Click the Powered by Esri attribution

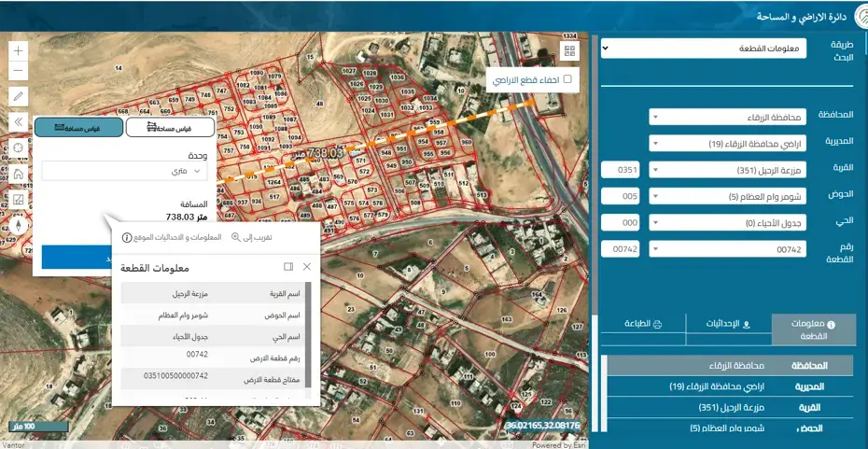[x=559, y=444]
